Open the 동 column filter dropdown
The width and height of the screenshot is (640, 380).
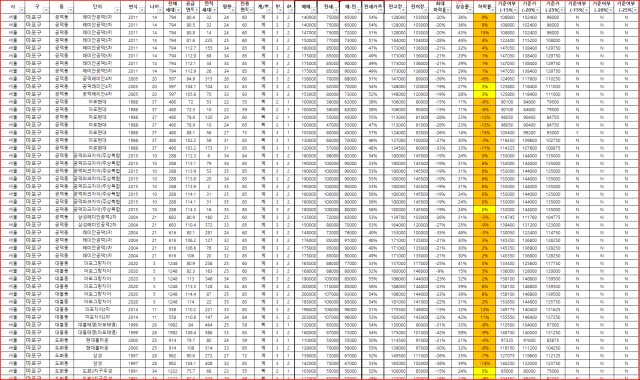pos(70,10)
